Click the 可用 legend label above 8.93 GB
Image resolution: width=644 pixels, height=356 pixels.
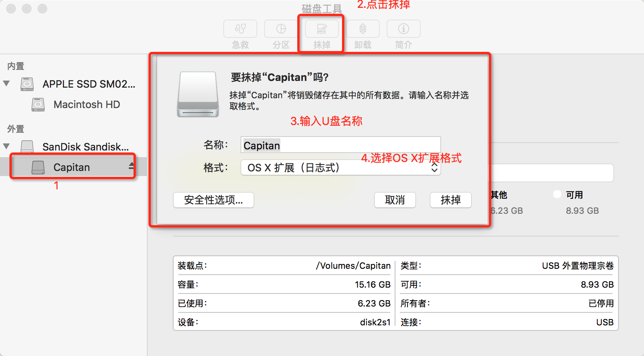coord(574,195)
